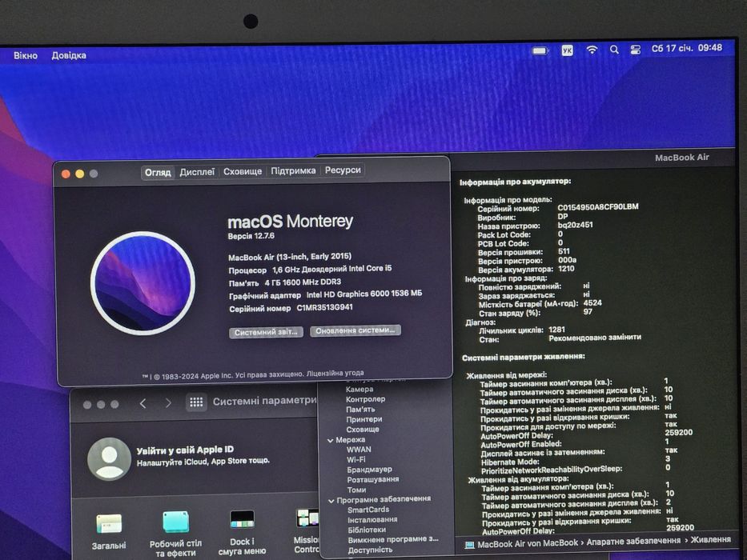Collapse Програмне забезпечення section chevron
Viewport: 747px width, 560px height.
click(331, 501)
